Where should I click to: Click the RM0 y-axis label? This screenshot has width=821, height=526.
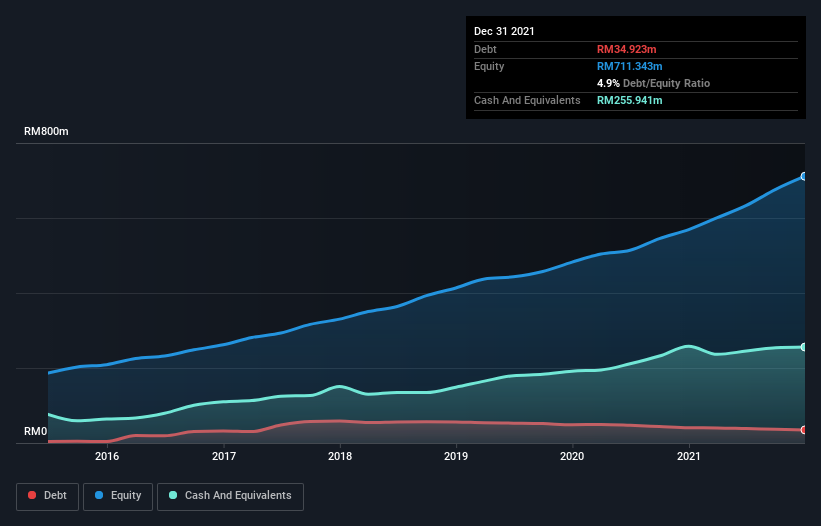(36, 431)
